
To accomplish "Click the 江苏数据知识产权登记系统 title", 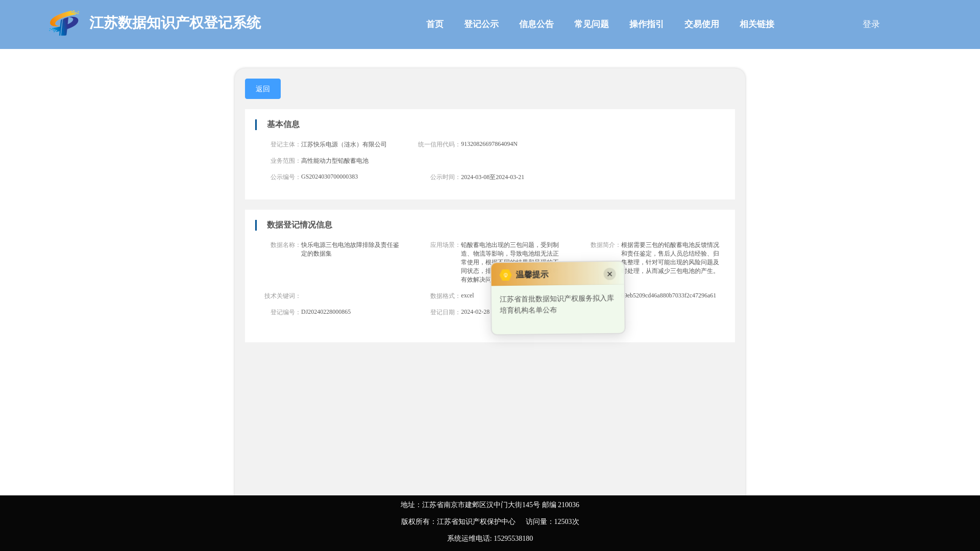I will [x=175, y=23].
